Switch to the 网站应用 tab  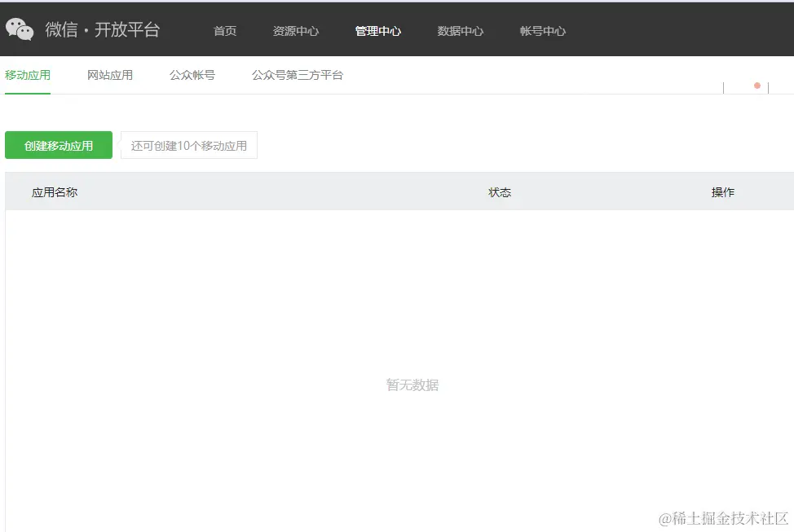point(110,74)
